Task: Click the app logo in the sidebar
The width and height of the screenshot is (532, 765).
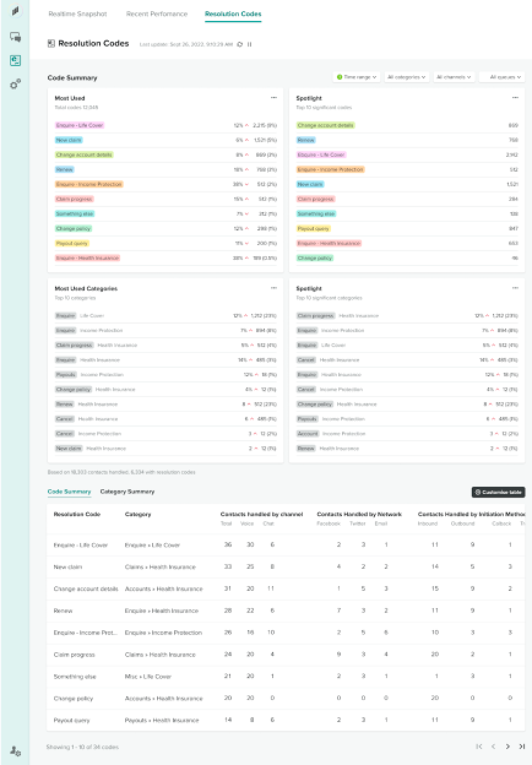Action: pyautogui.click(x=15, y=12)
